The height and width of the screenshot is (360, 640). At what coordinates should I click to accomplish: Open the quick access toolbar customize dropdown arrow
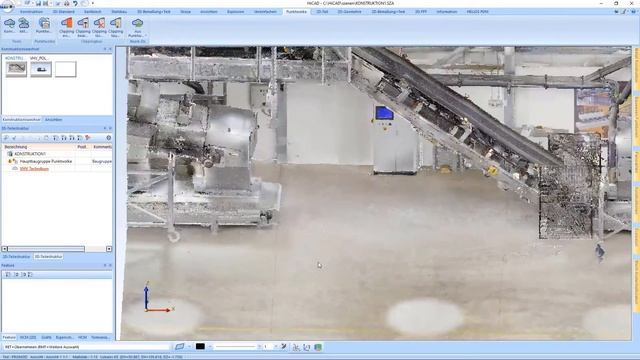click(x=93, y=3)
